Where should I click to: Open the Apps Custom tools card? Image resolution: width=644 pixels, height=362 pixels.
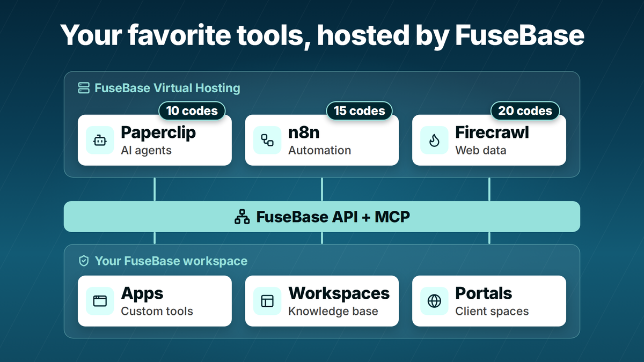155,301
